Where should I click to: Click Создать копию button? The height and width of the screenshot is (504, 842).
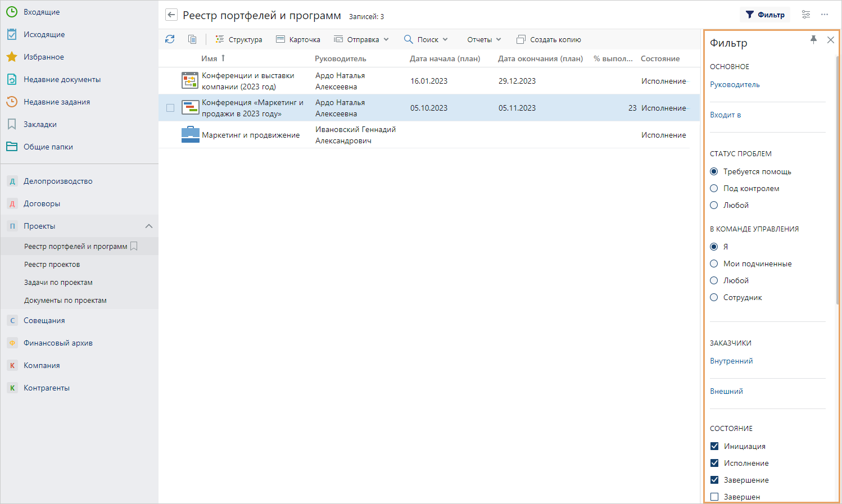pyautogui.click(x=549, y=39)
